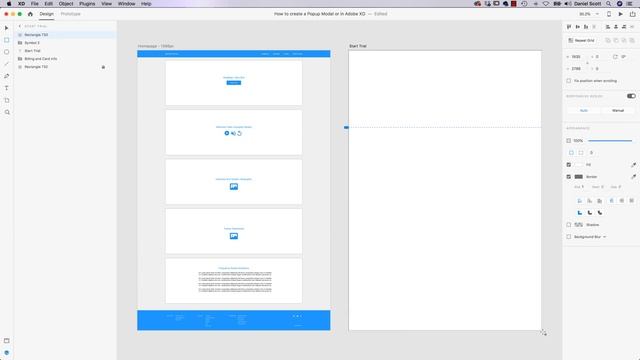Toggle the Responsive Resize switch
The width and height of the screenshot is (640, 360).
pos(631,96)
